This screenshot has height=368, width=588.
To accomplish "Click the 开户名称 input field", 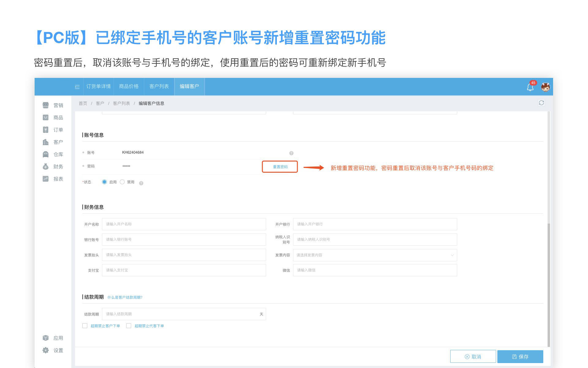I will coord(184,224).
